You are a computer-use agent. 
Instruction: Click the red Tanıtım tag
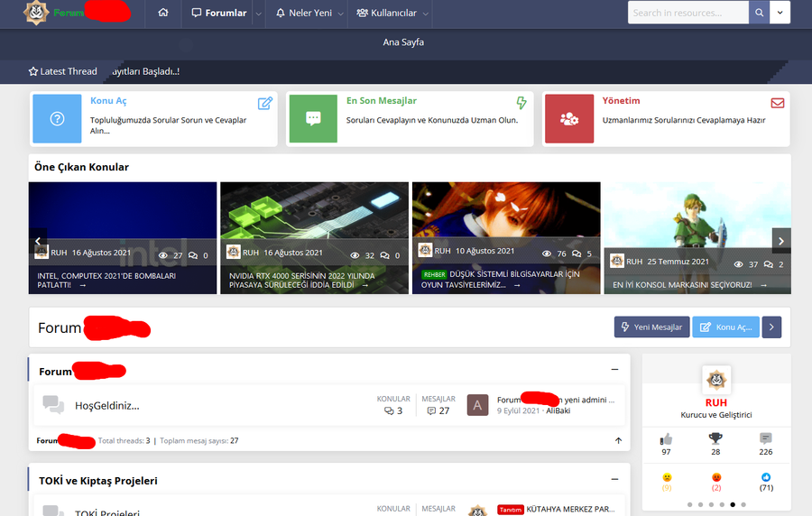point(511,510)
